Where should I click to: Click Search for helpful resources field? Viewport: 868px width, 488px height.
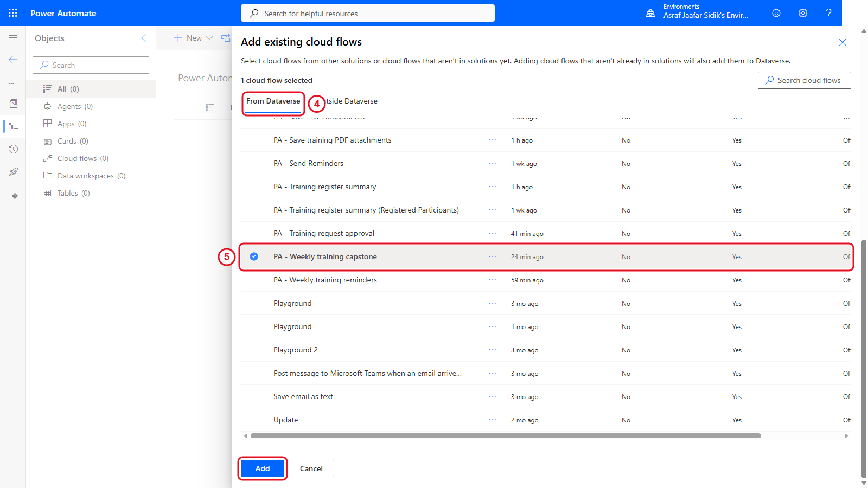tap(368, 13)
